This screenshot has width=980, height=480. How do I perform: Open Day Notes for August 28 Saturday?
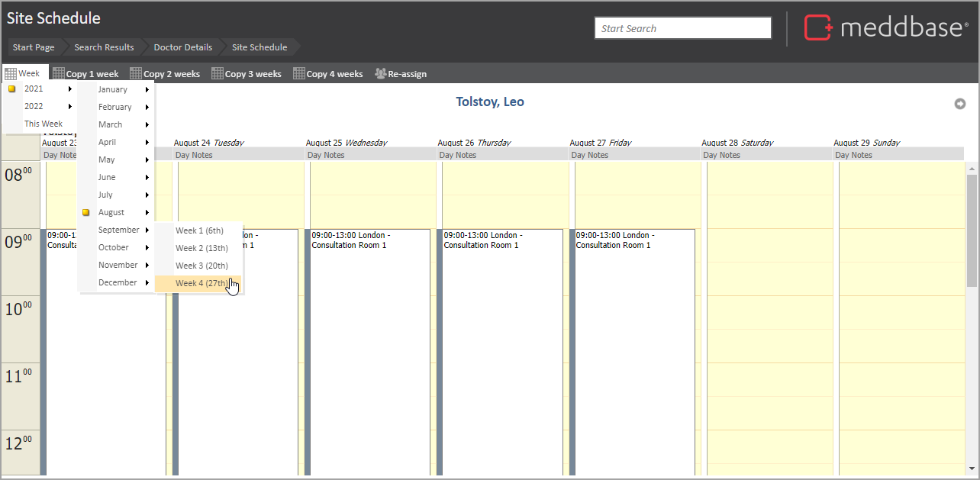pyautogui.click(x=766, y=155)
